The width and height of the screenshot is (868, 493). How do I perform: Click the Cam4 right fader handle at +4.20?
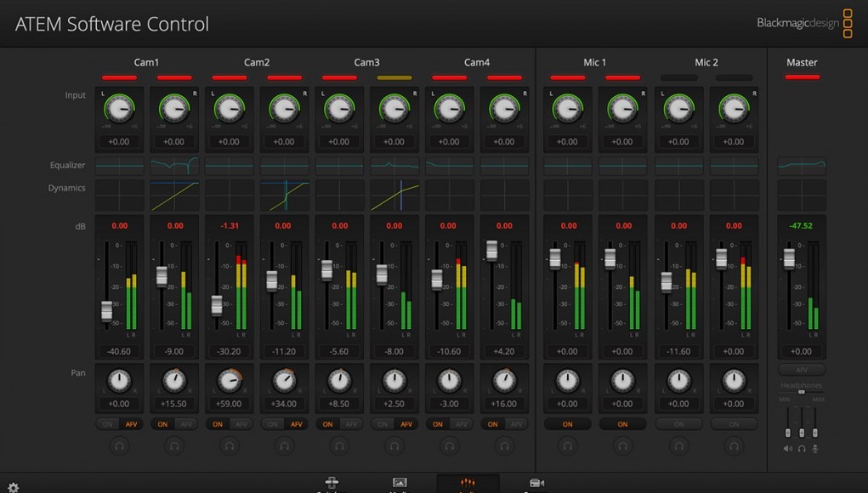(491, 251)
